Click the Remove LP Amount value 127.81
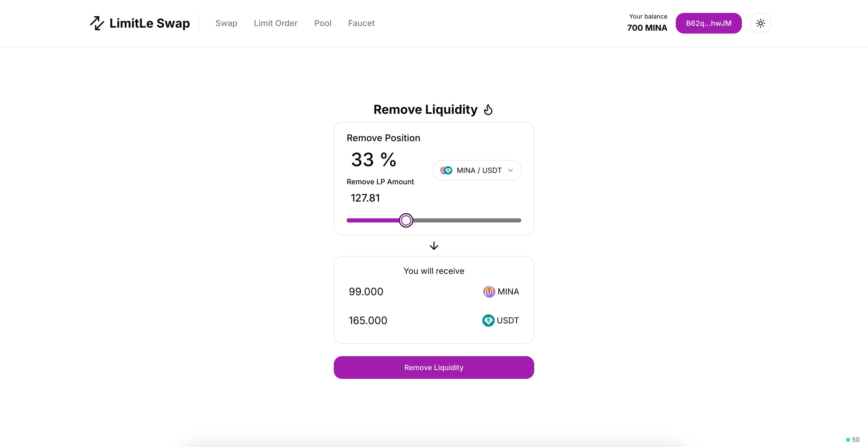The width and height of the screenshot is (868, 447). 365,198
